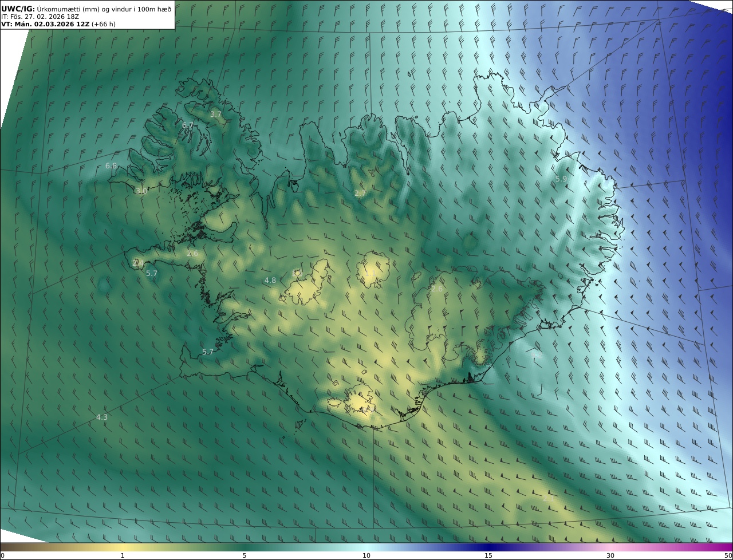Click the colorbar tick label 15
Viewport: 733px width, 560px height.
tap(488, 555)
